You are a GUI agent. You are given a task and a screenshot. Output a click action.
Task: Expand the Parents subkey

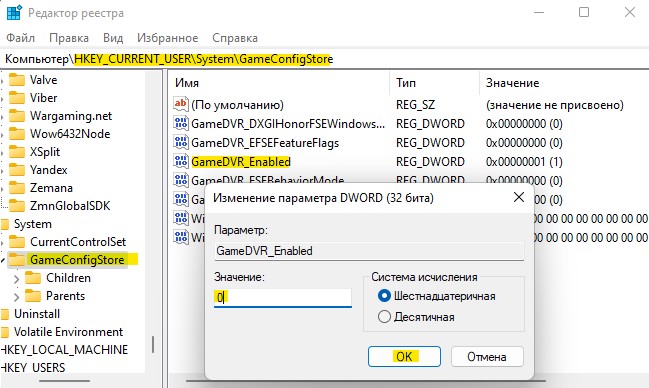[x=17, y=297]
